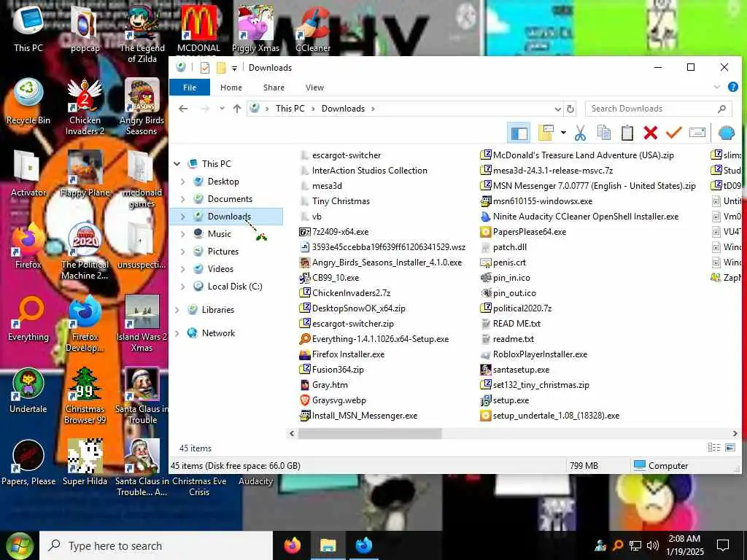747x560 pixels.
Task: Refresh the Downloads folder
Action: (x=570, y=109)
